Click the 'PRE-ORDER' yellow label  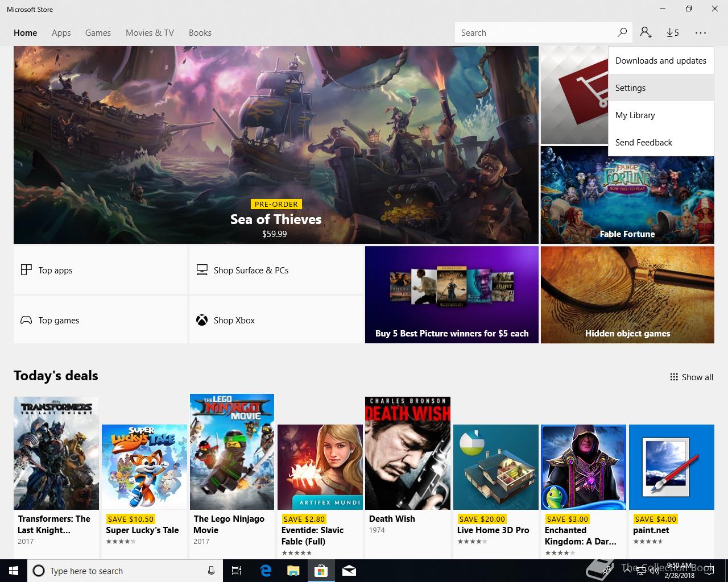pyautogui.click(x=276, y=204)
